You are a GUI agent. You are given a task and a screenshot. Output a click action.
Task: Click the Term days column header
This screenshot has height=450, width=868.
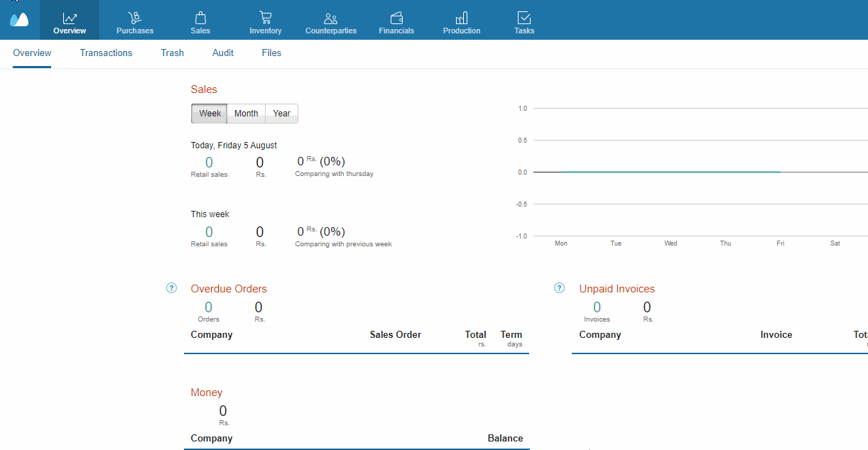point(511,339)
